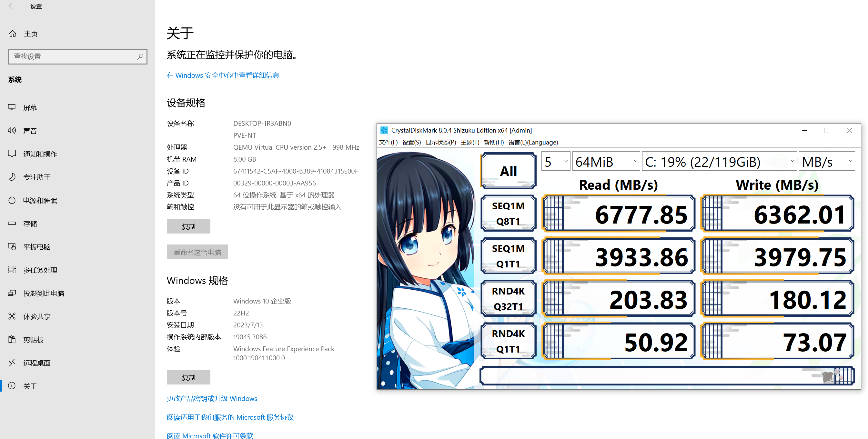The width and height of the screenshot is (868, 439).
Task: Click the RND4K Q32T1 write result 180.12
Action: pyautogui.click(x=777, y=298)
